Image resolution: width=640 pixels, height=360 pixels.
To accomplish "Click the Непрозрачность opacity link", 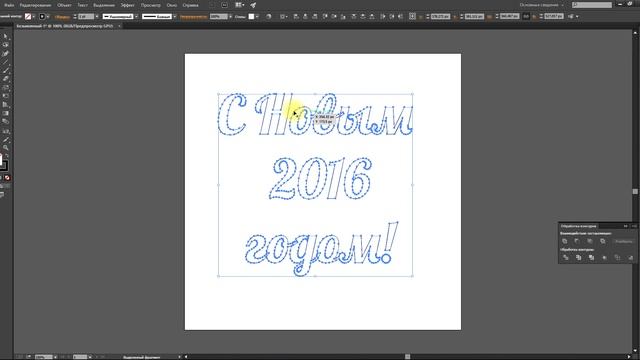I will (193, 17).
